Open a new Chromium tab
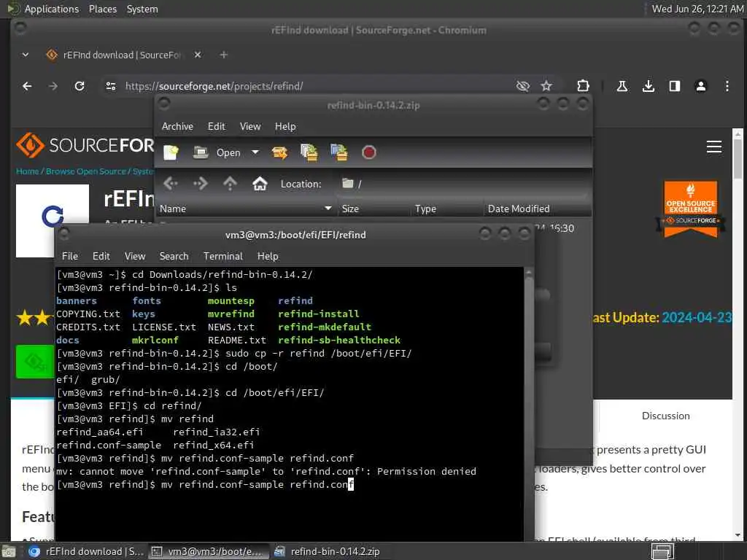The width and height of the screenshot is (747, 560). click(223, 55)
